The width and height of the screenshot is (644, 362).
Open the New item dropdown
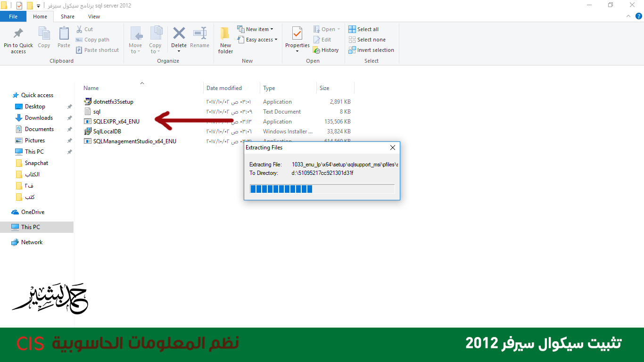pos(255,29)
